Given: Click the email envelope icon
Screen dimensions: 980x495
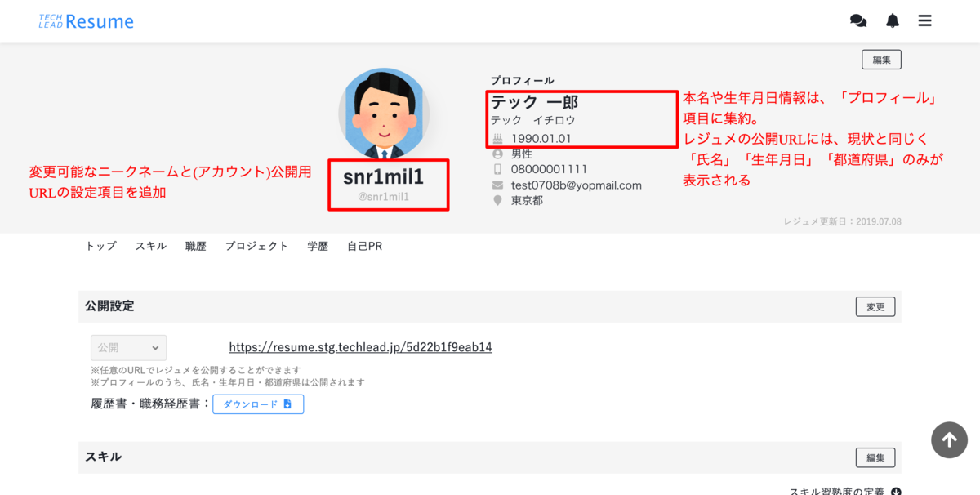Looking at the screenshot, I should 497,185.
